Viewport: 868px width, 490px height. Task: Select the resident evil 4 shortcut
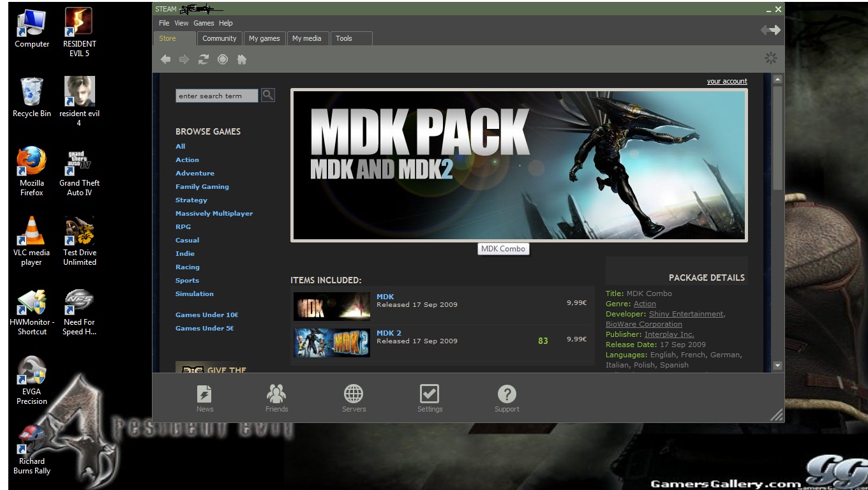tap(79, 101)
